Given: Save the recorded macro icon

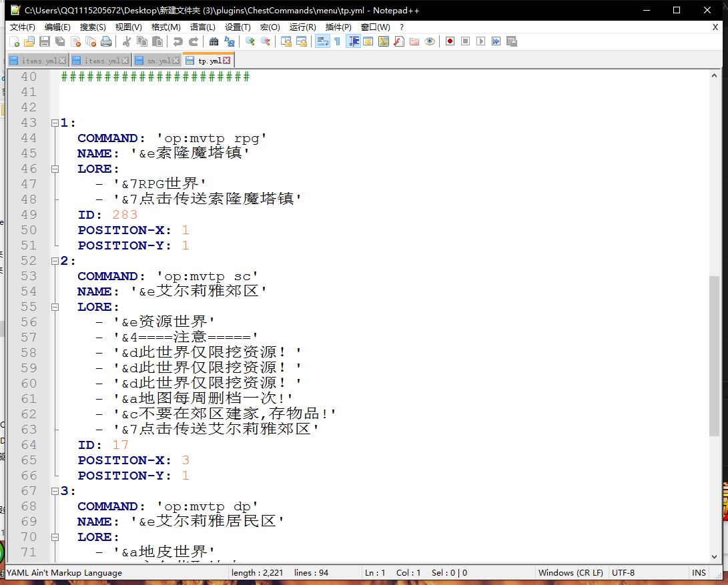Looking at the screenshot, I should pos(512,42).
